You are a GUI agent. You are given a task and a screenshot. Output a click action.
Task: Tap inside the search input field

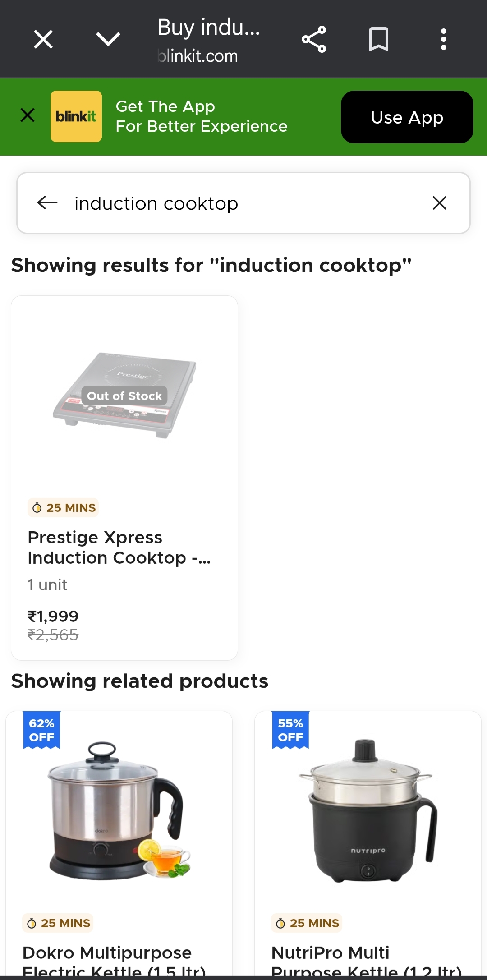[x=243, y=203]
